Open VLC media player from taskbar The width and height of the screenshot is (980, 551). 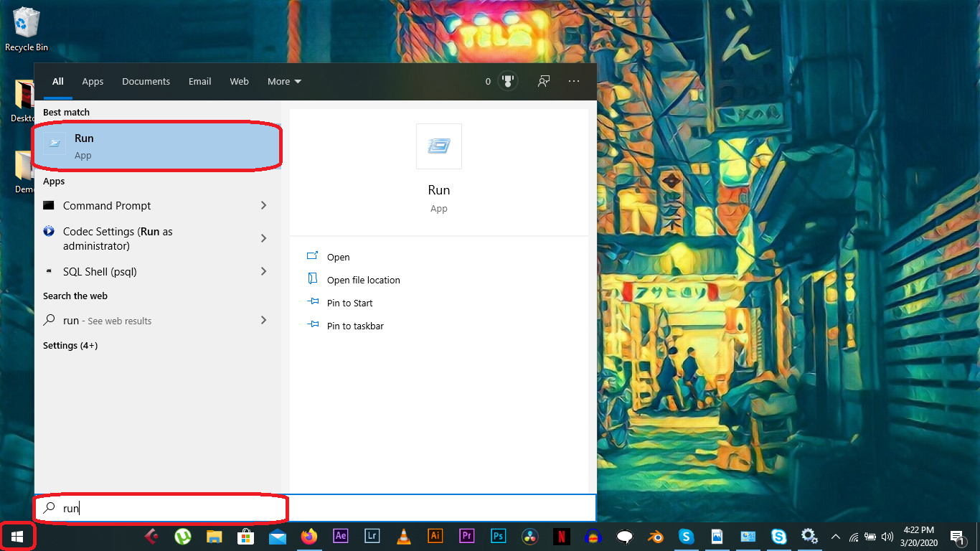tap(404, 536)
